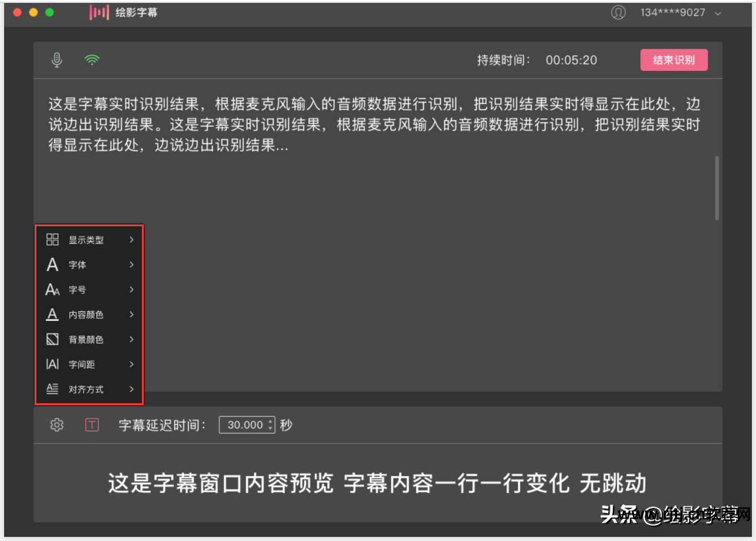Click the 字间距 spacing icon
This screenshot has width=756, height=541.
[x=52, y=365]
